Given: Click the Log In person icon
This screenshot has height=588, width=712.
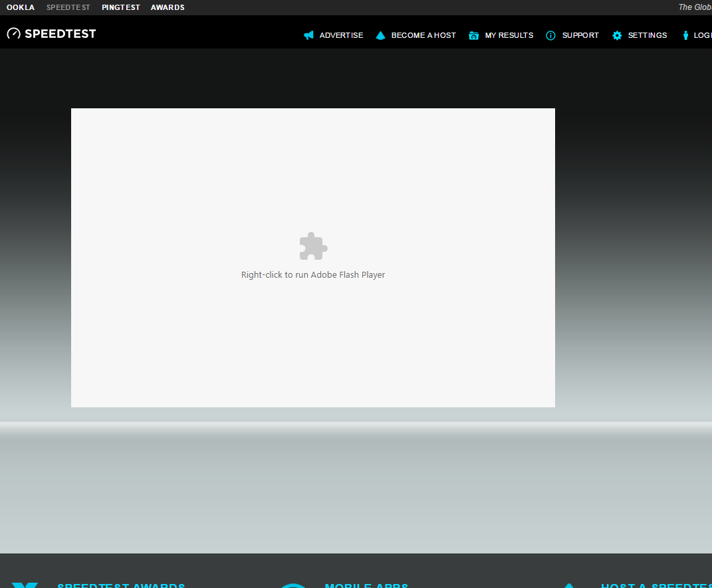Looking at the screenshot, I should 686,35.
